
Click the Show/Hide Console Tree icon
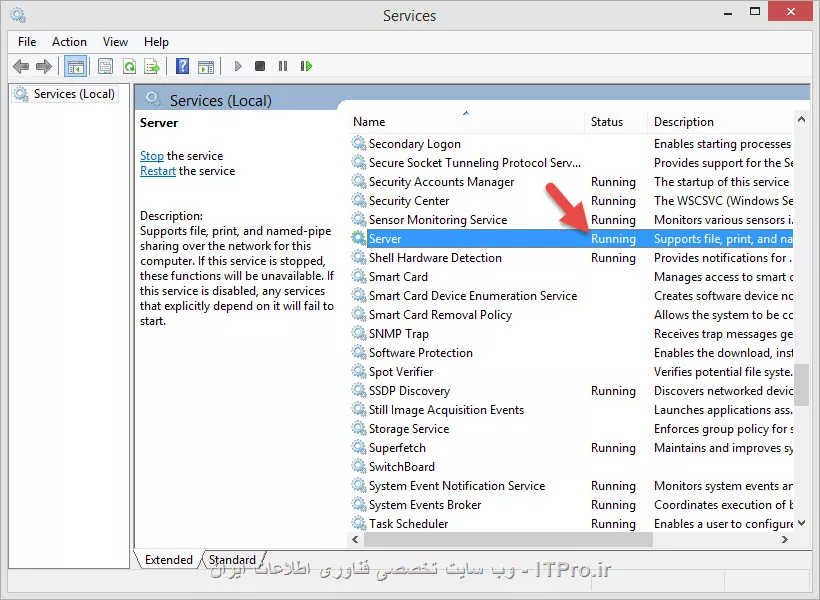74,67
